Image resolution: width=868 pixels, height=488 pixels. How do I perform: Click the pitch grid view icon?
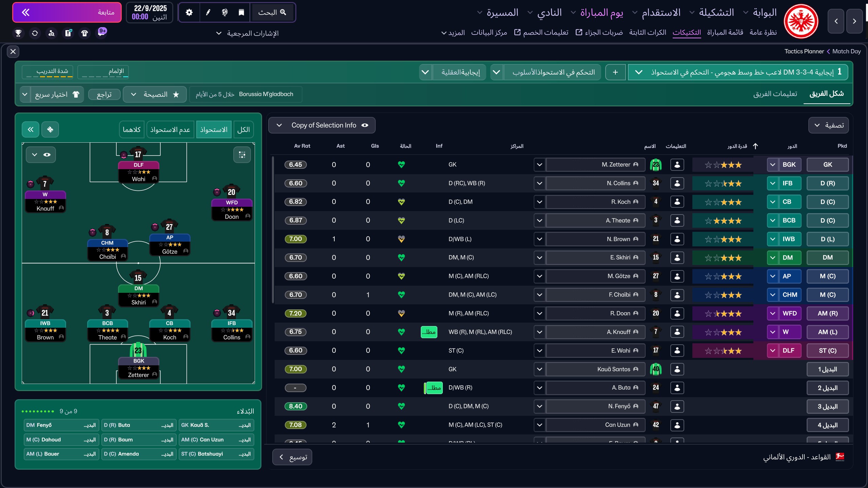click(x=242, y=155)
